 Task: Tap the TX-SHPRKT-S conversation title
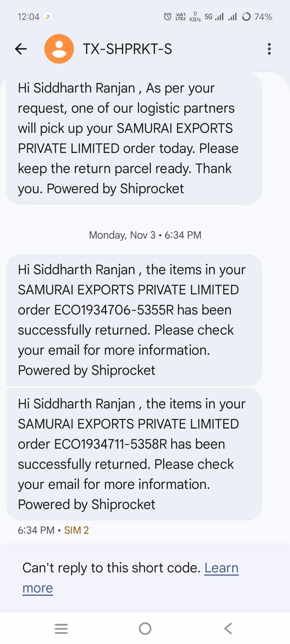point(127,49)
